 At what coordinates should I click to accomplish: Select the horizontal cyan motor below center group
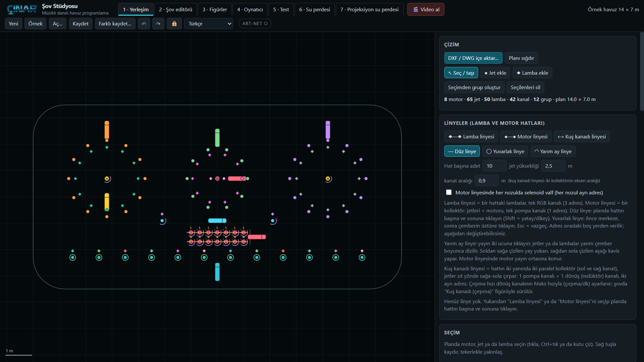(217, 220)
